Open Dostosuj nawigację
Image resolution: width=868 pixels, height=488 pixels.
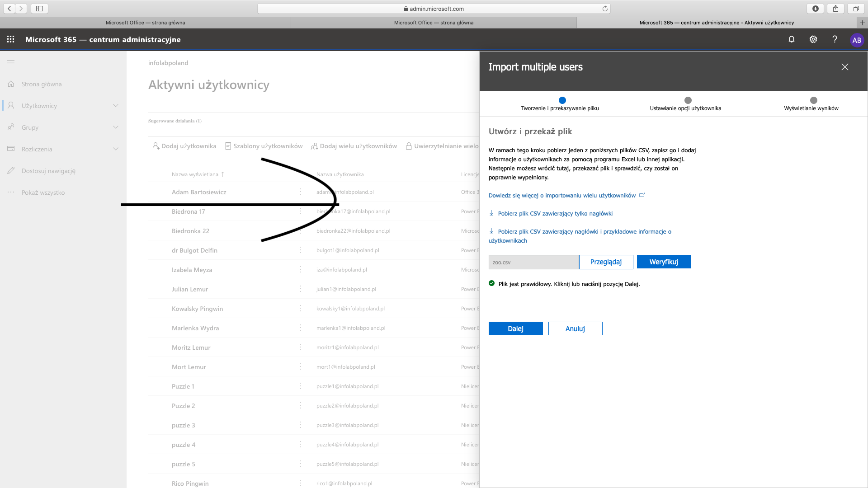[x=48, y=171]
